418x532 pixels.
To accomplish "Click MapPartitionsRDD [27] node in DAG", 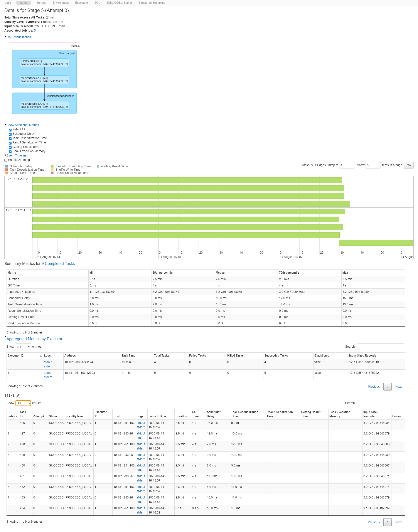I will pos(44,105).
